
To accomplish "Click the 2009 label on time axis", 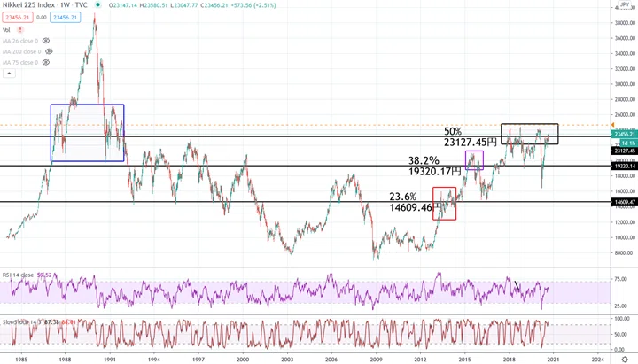I will coord(376,360).
